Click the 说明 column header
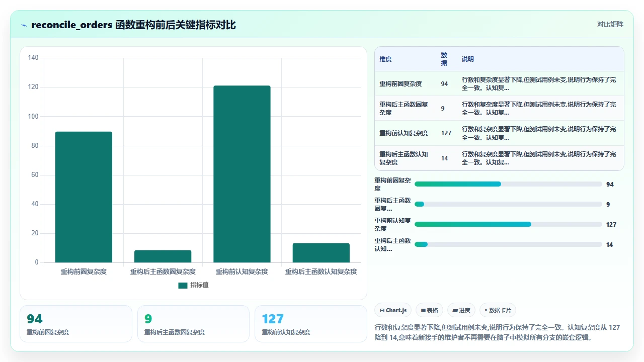This screenshot has height=362, width=644. coord(468,59)
